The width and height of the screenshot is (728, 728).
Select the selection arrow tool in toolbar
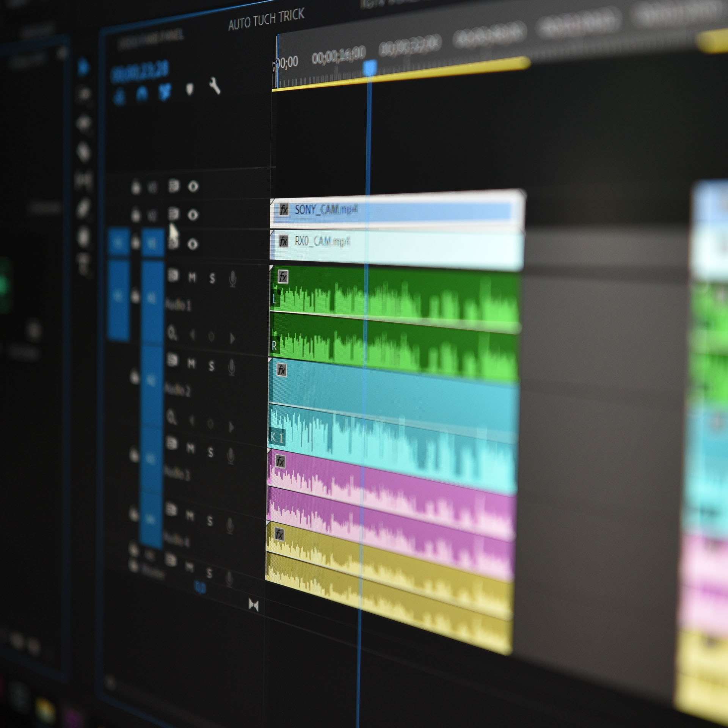(x=83, y=67)
